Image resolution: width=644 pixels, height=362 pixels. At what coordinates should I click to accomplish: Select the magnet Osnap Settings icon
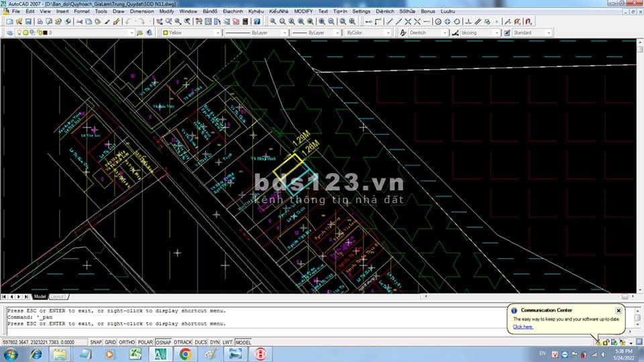528,21
